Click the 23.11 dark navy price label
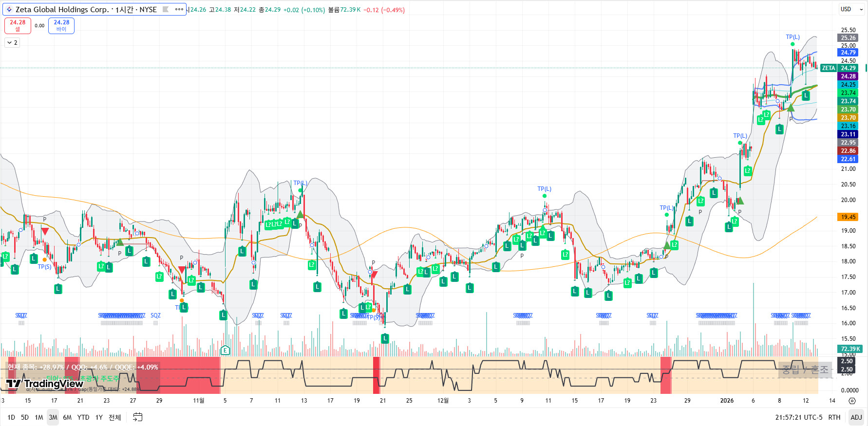 coord(848,134)
